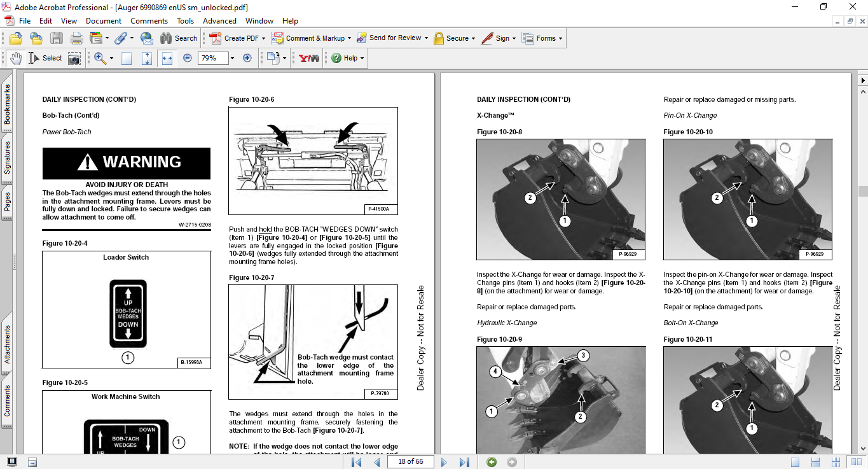This screenshot has height=469, width=868.
Task: Switch to Single Page layout
Action: (796, 462)
